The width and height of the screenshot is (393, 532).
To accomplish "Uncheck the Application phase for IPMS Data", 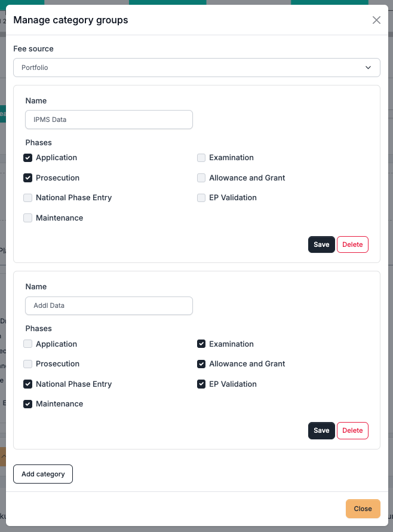I will (x=27, y=157).
